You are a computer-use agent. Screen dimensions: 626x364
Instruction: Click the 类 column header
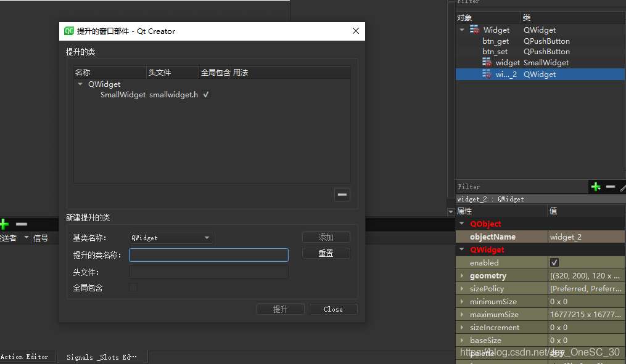573,17
